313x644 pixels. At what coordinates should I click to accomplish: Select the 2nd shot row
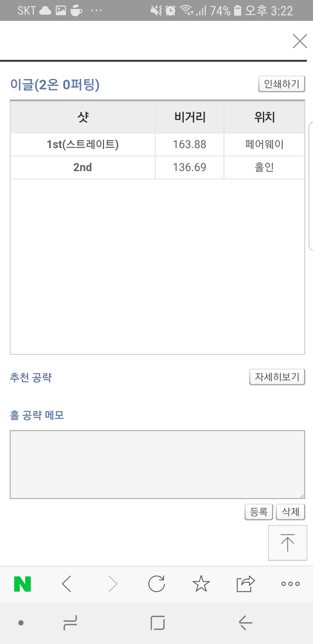pos(83,167)
